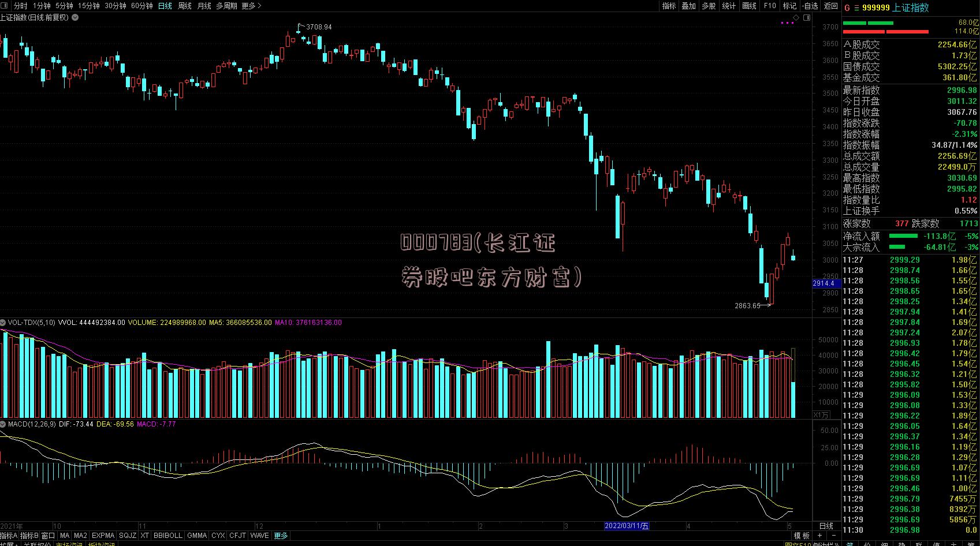Click the 指标 button in the top toolbar

coord(669,6)
